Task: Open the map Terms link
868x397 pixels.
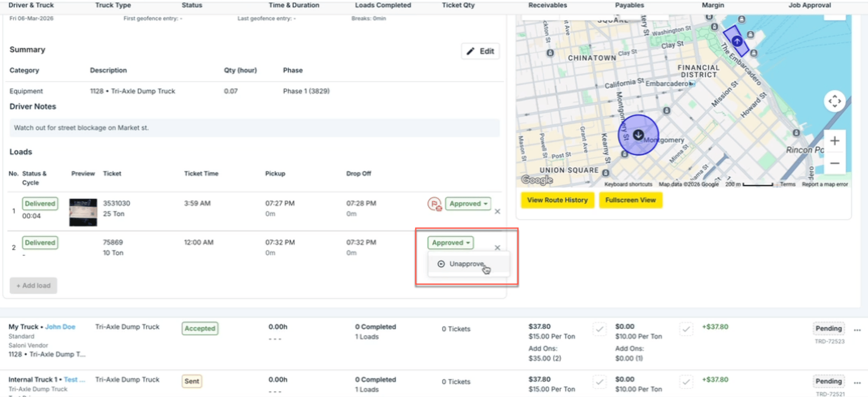Action: 788,184
